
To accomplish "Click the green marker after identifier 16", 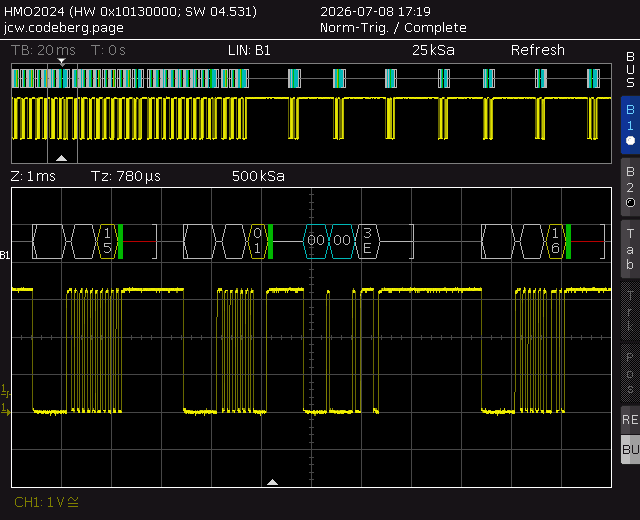I will [x=568, y=241].
